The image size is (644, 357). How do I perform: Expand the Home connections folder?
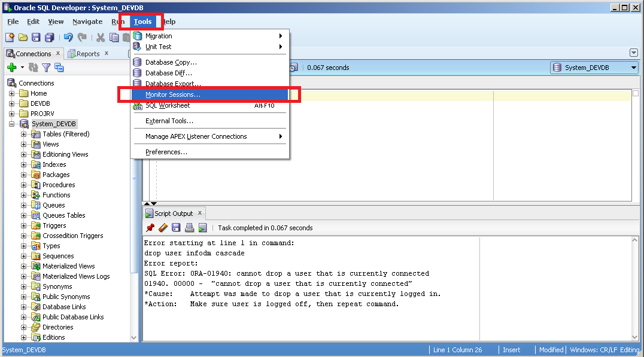point(11,93)
